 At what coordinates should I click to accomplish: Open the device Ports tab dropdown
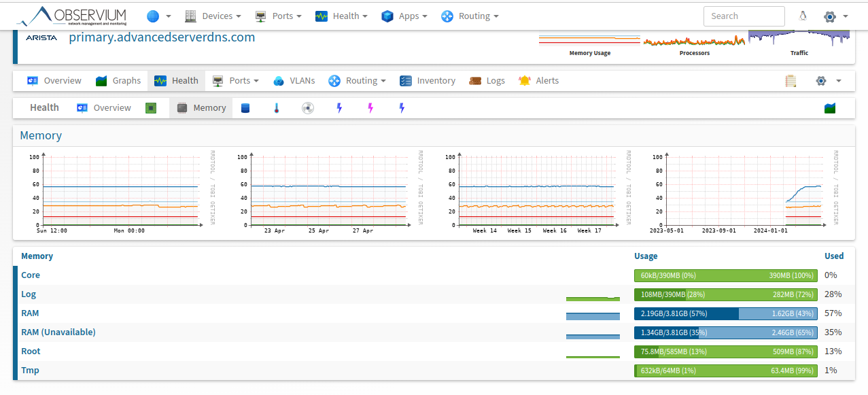235,81
